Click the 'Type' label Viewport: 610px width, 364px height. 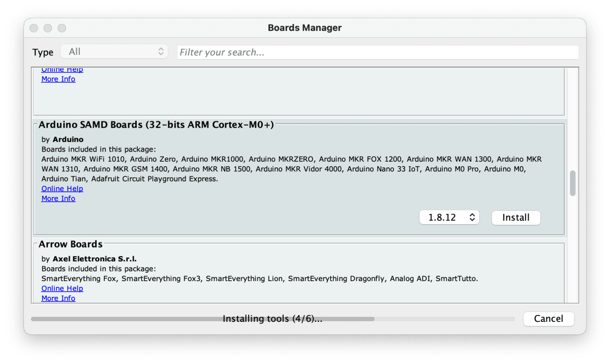(x=43, y=52)
